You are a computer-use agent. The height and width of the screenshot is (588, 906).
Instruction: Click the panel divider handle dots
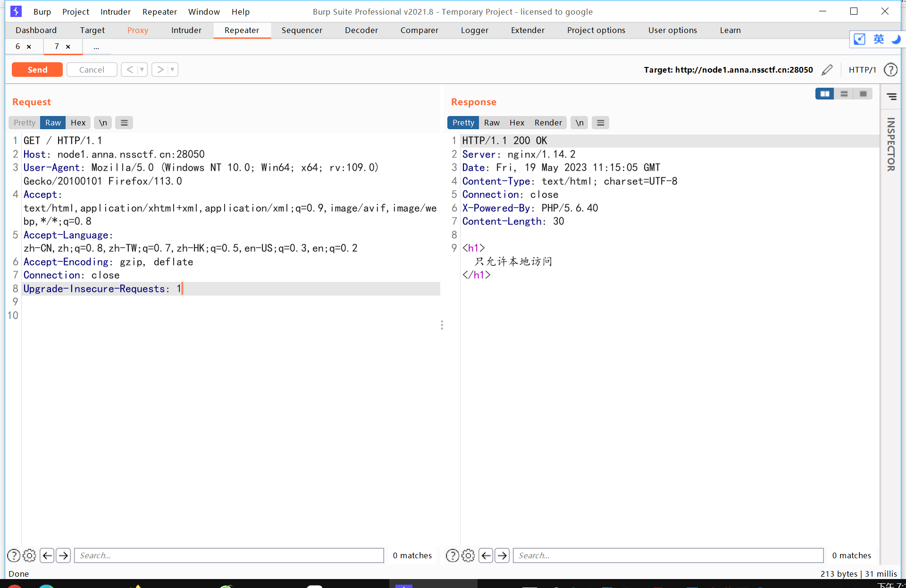click(442, 325)
